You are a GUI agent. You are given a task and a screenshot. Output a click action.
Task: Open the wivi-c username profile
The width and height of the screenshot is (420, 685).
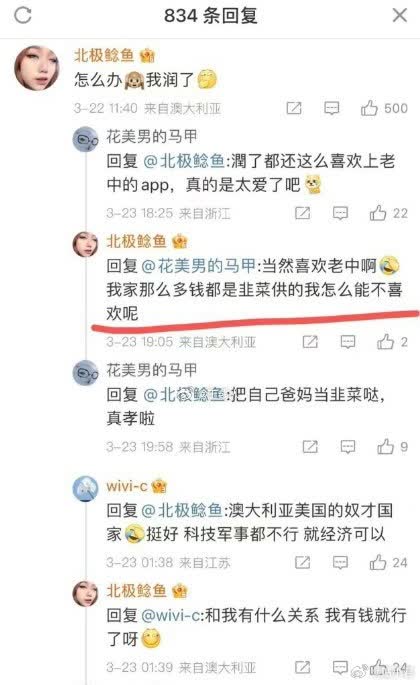(127, 486)
